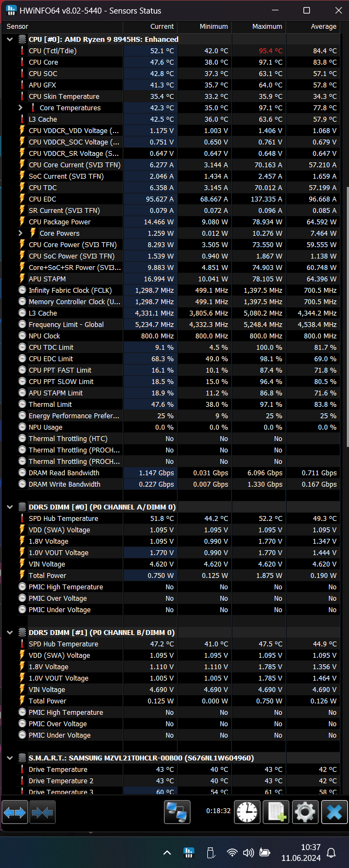Click the chip icon of CPU [#0] group

coord(22,39)
